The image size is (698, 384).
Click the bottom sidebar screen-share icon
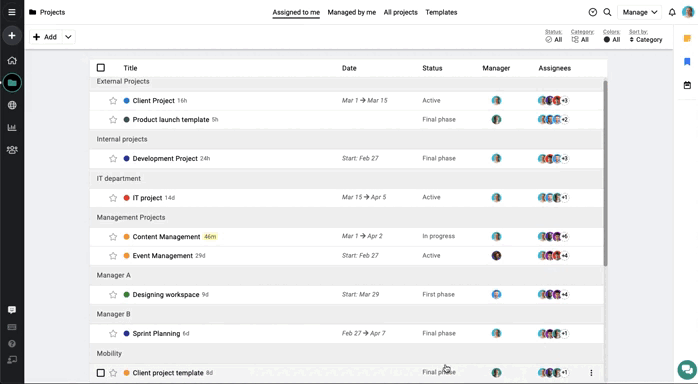(12, 360)
